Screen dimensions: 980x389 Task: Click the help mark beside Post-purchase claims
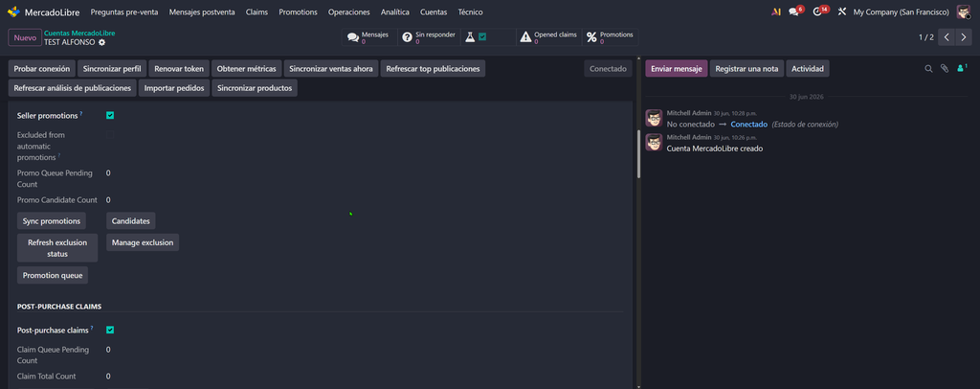(x=91, y=329)
